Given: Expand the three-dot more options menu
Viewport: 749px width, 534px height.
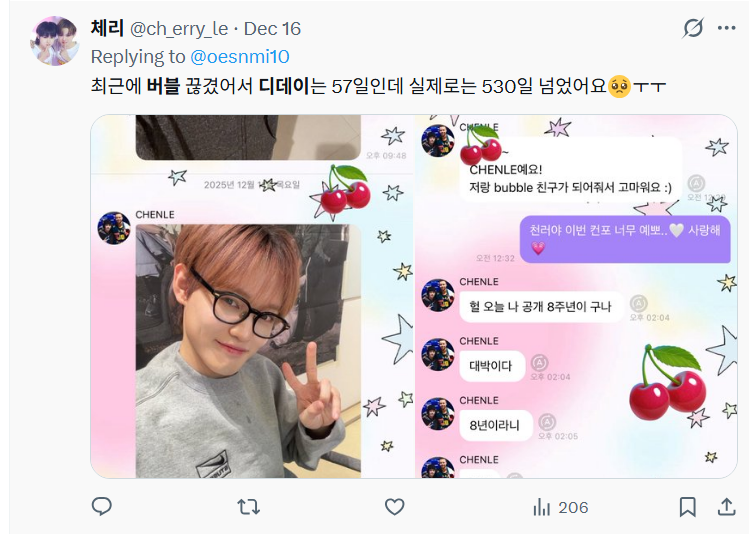Looking at the screenshot, I should tap(727, 28).
